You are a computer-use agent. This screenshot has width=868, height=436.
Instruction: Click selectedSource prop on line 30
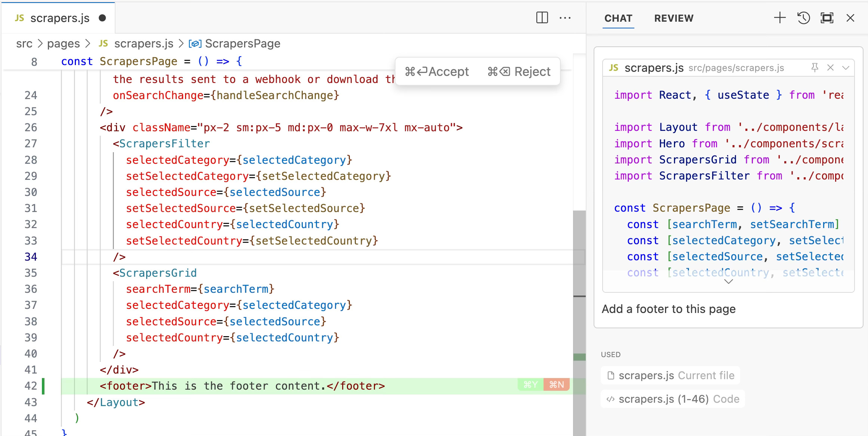click(x=171, y=192)
